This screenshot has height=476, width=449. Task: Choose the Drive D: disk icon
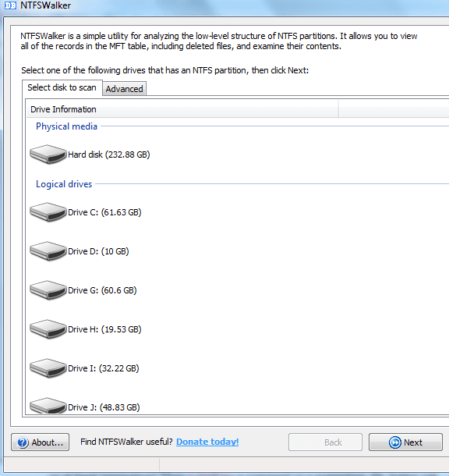tap(48, 251)
